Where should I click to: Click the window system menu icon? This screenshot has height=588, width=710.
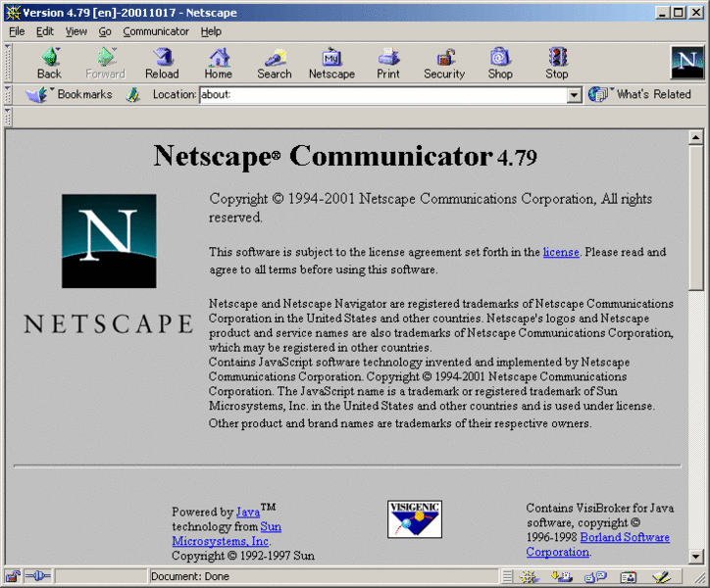(x=13, y=12)
